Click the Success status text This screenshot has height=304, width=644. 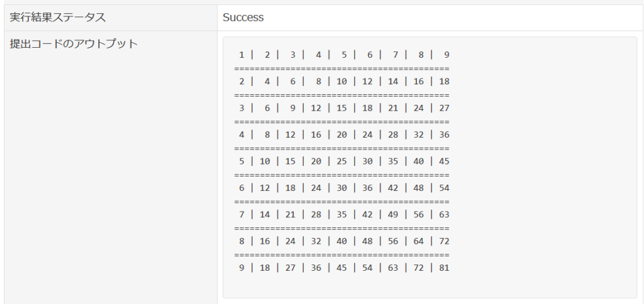(x=243, y=18)
